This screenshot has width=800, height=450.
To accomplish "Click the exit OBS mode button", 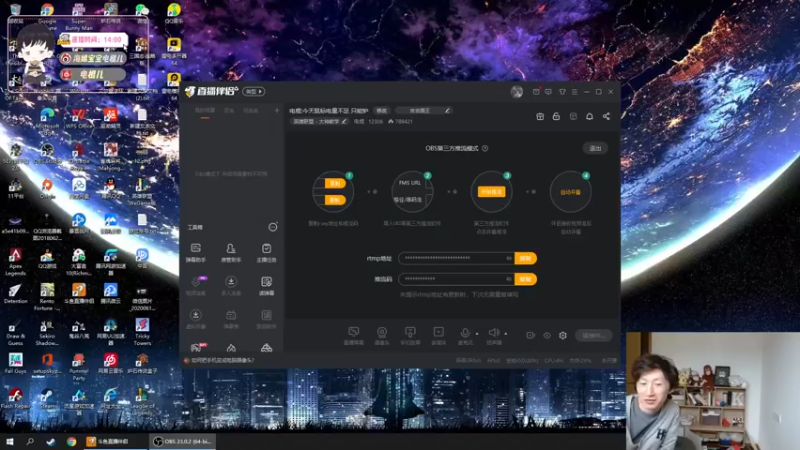I will (595, 148).
